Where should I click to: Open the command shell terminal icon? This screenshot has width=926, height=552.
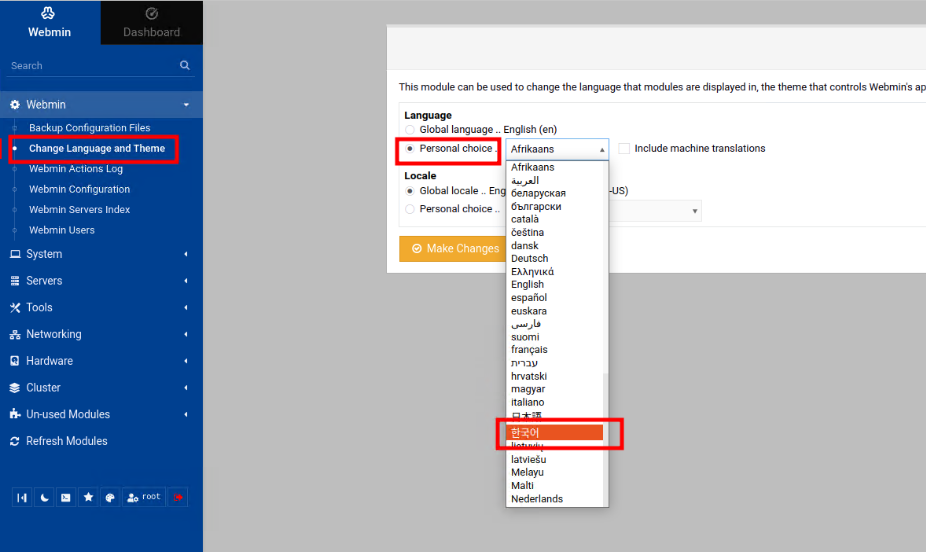click(x=66, y=498)
